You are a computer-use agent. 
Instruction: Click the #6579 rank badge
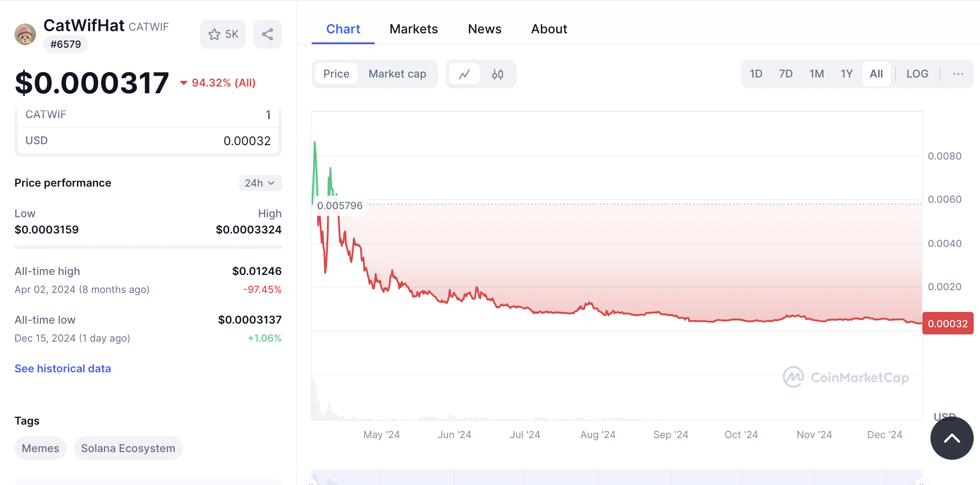pos(66,44)
